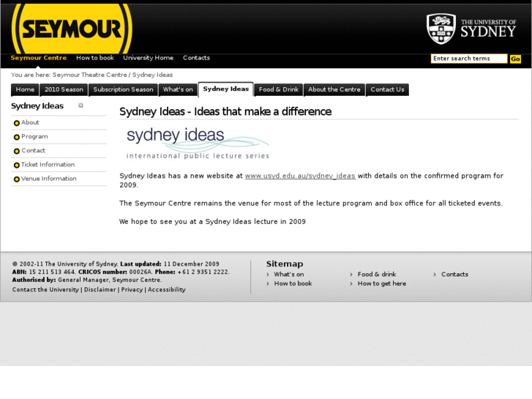Open Contacts link in Sitemap

pos(454,275)
